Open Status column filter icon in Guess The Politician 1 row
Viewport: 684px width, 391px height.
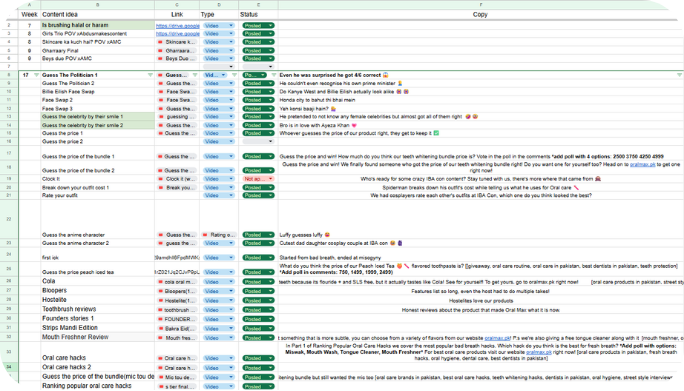point(274,75)
